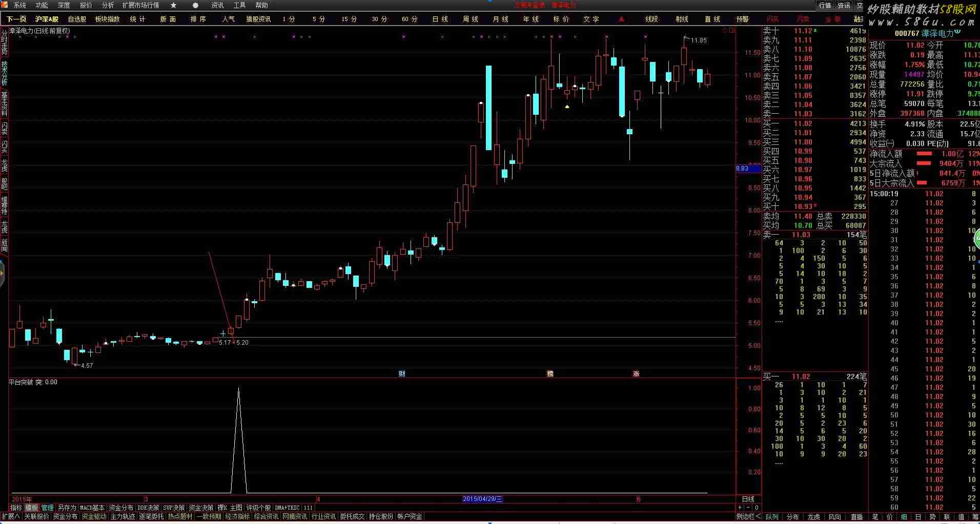Select DMA+TRIC indicator template
This screenshot has width=980, height=524.
click(x=287, y=508)
